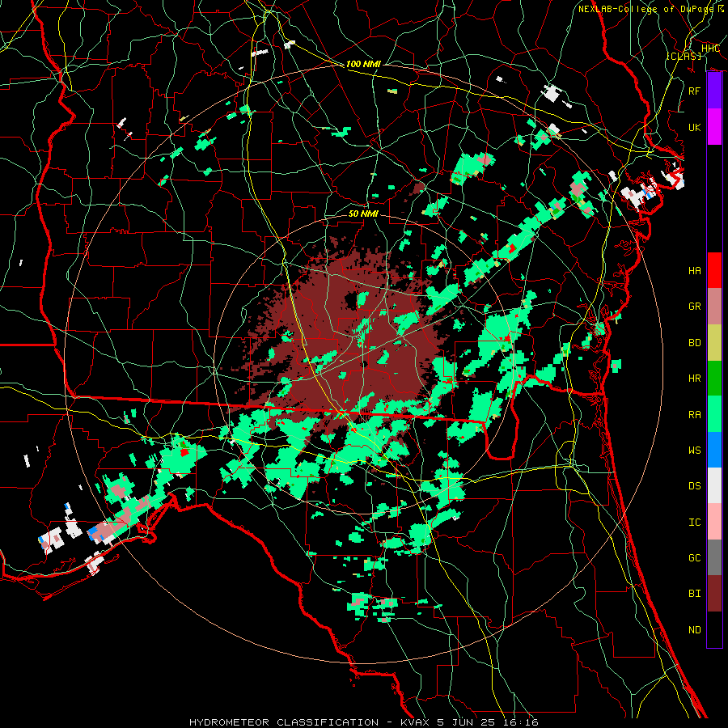Click the DS white legend swatch

(714, 485)
